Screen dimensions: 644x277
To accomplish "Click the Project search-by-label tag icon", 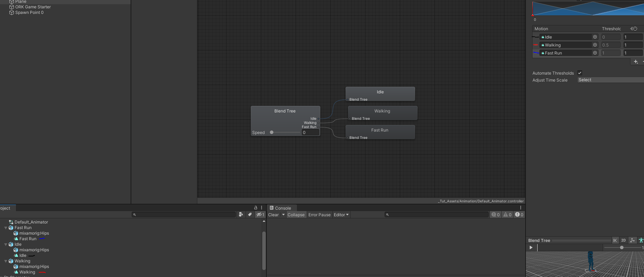I will click(x=250, y=215).
